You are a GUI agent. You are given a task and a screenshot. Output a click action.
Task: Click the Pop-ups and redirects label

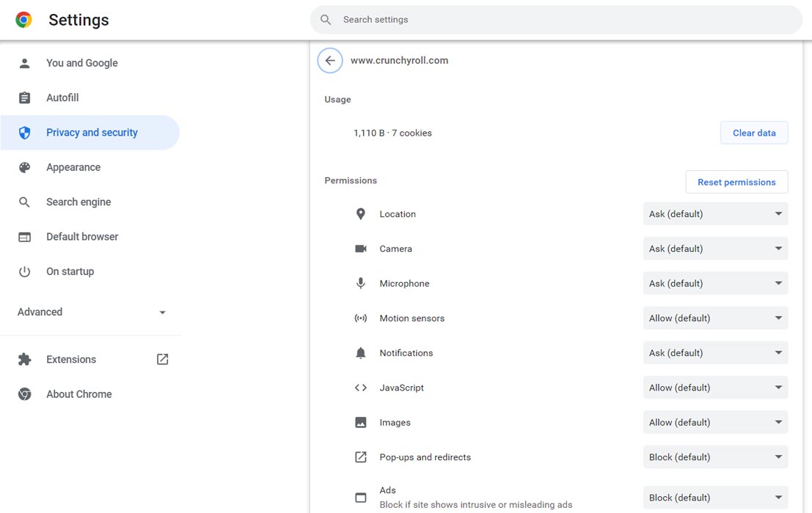click(425, 457)
